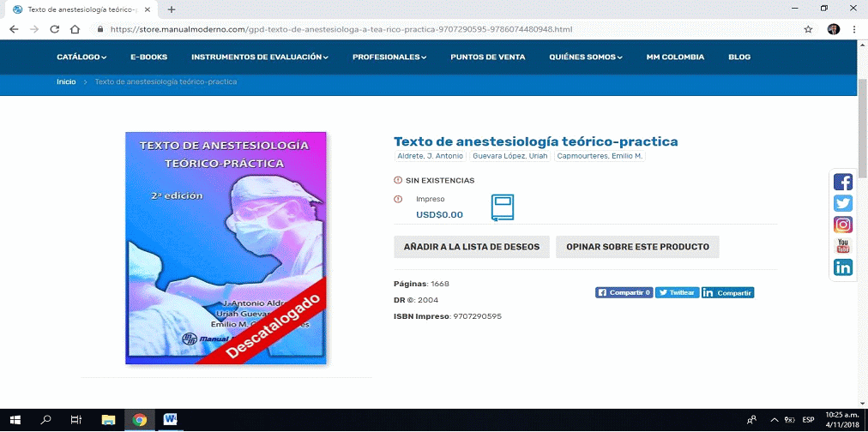Open a new browser tab
The height and width of the screenshot is (432, 868).
coord(172,9)
